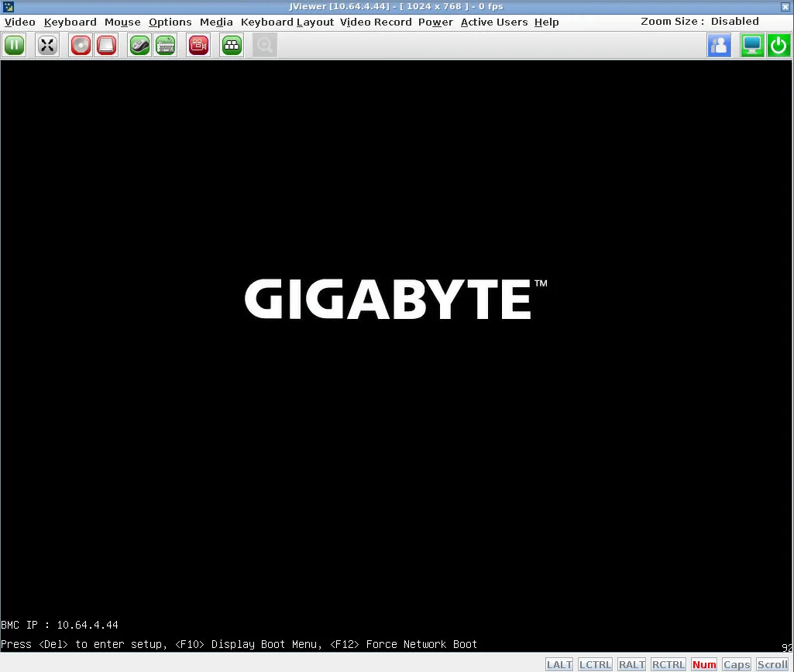Click the green monitor icon
The image size is (794, 672).
752,46
